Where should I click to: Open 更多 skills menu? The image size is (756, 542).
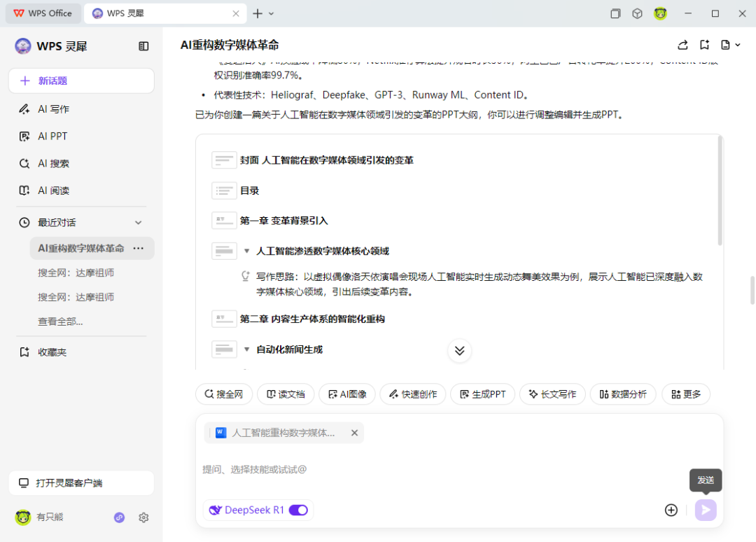click(686, 394)
